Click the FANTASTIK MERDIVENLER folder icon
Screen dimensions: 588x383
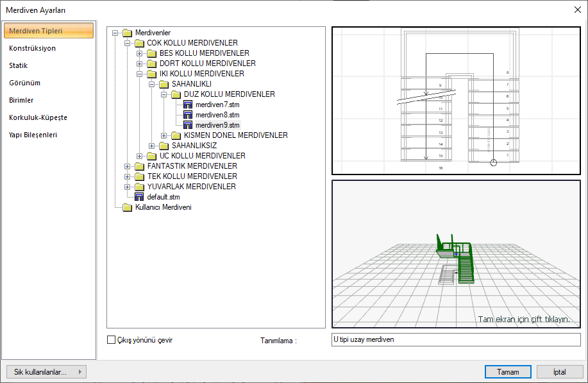[139, 166]
